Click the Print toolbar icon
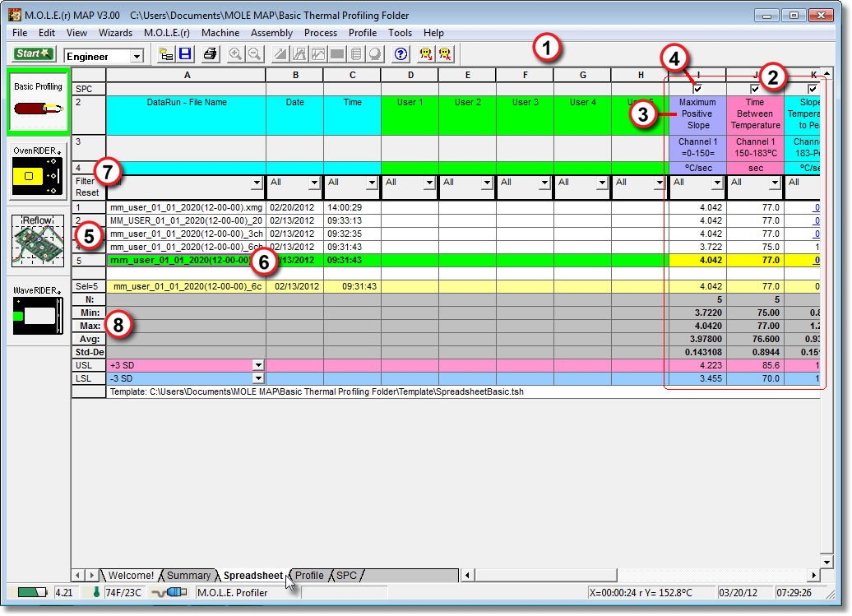 pyautogui.click(x=210, y=54)
